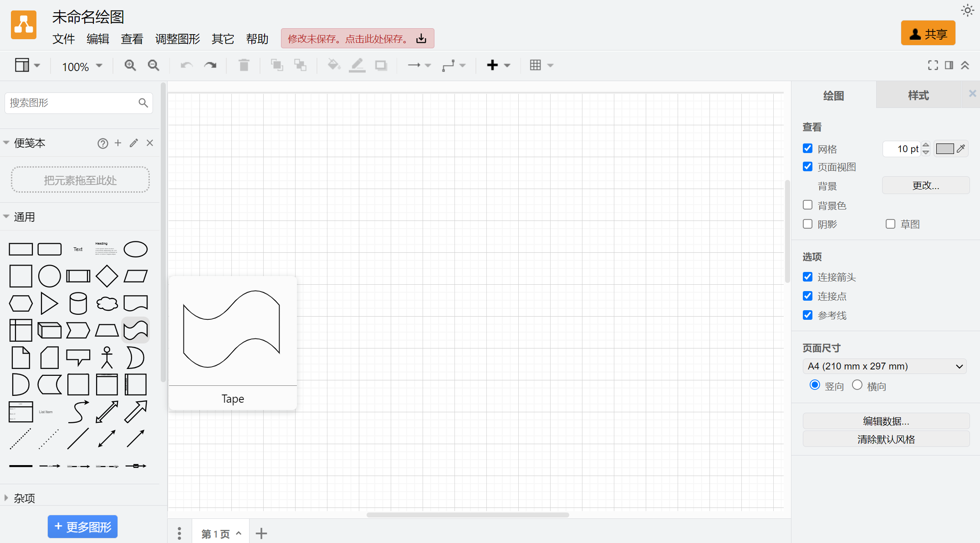Toggle the 连接箭头 checkbox

tap(808, 277)
